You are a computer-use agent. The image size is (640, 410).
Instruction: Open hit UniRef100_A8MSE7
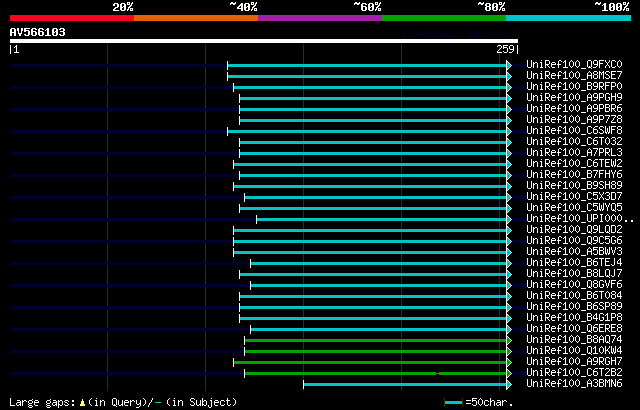click(574, 75)
